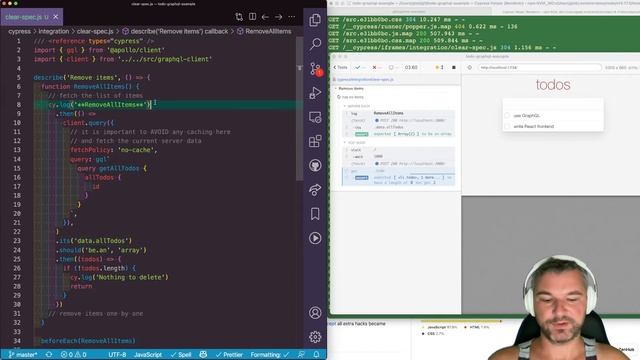Toggle the use GraphQL todo checkbox
640x360 pixels.
(x=507, y=116)
